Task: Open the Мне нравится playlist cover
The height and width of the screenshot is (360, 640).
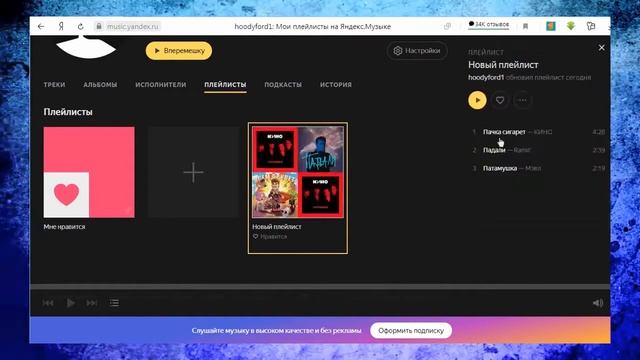Action: 89,172
